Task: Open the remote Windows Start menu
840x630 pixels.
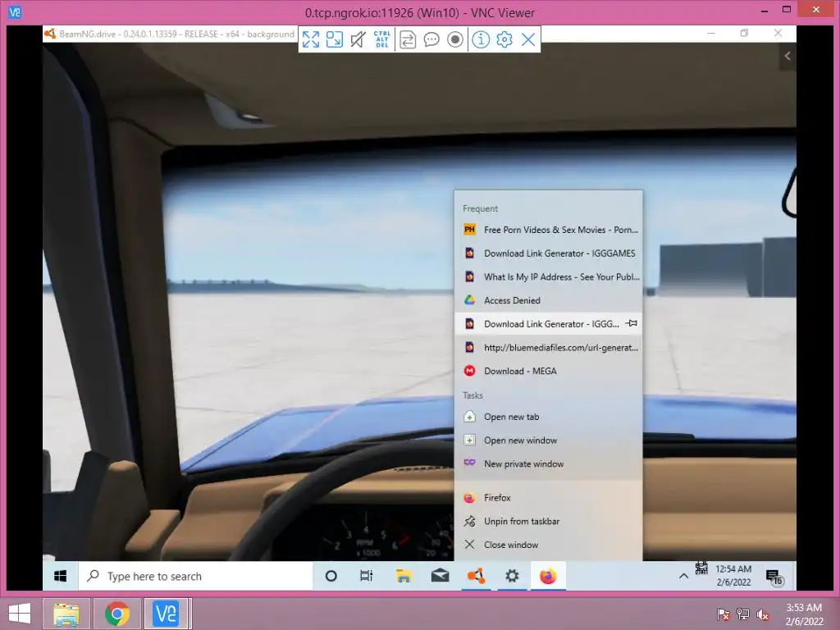Action: click(61, 576)
